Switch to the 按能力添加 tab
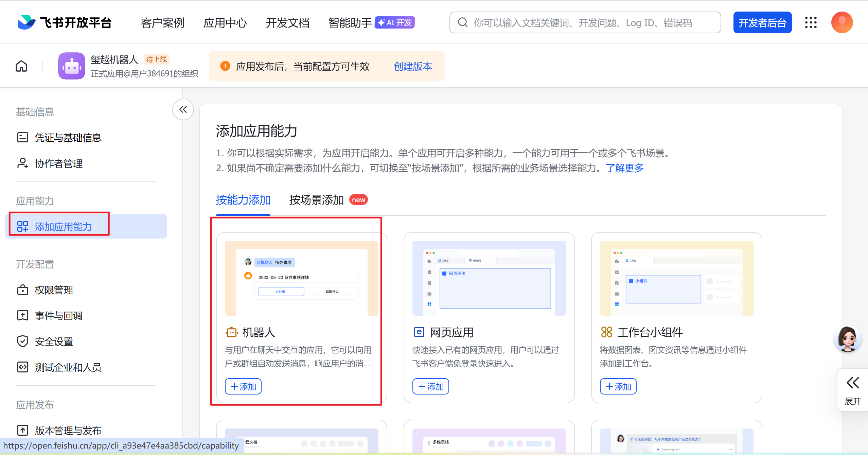Screen dimensions: 868x455 [243, 200]
